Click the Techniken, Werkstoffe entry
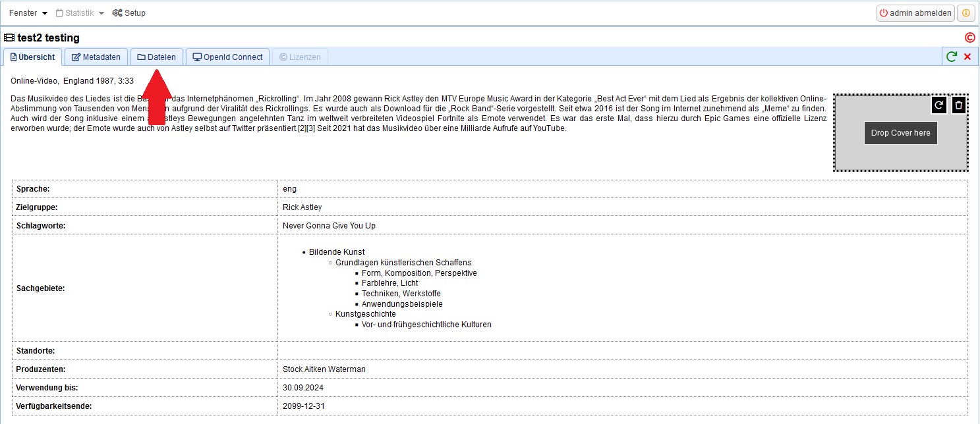The width and height of the screenshot is (980, 424). pyautogui.click(x=401, y=294)
